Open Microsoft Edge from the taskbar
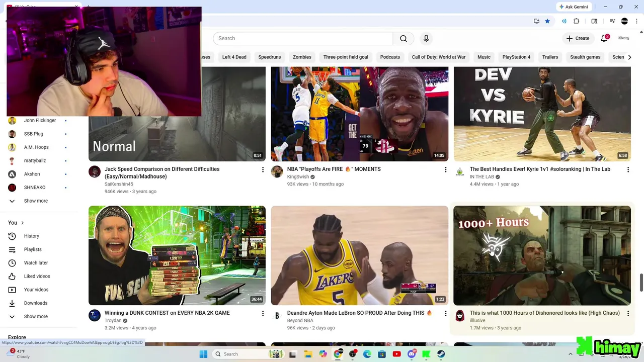The image size is (644, 362). 367,354
